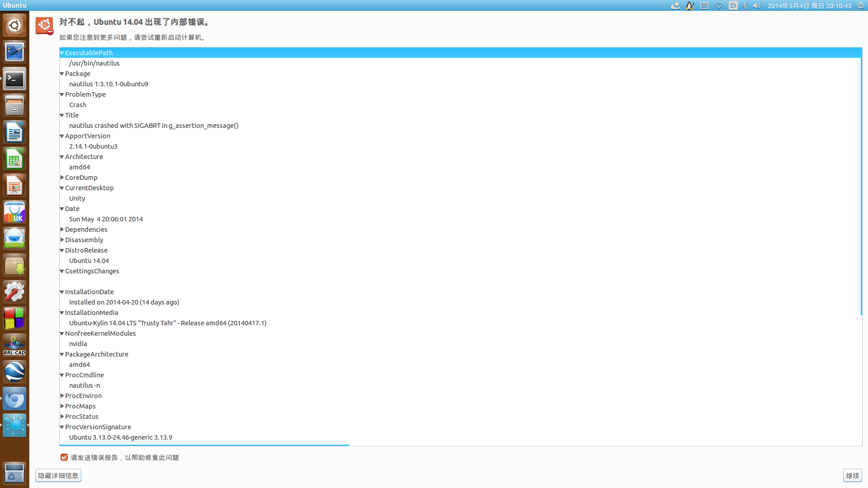The image size is (868, 488).
Task: Open the Zh input method indicator
Action: pos(733,5)
